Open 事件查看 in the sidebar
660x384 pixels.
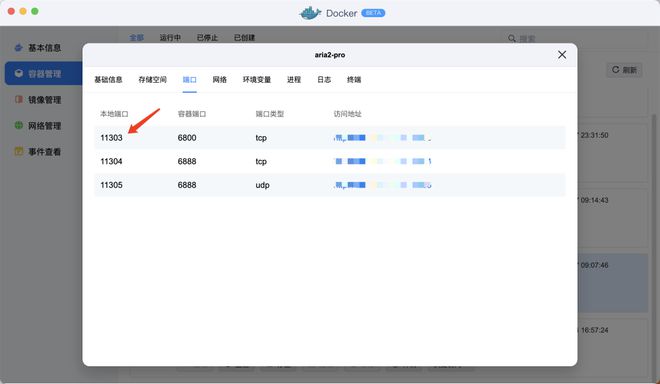click(44, 152)
